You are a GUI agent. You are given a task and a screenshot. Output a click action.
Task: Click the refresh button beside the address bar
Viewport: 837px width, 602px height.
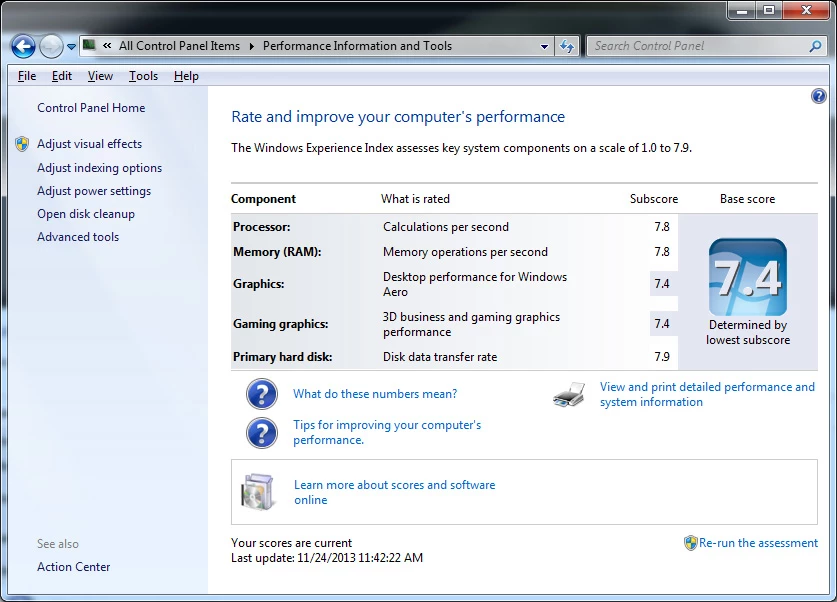pos(566,46)
